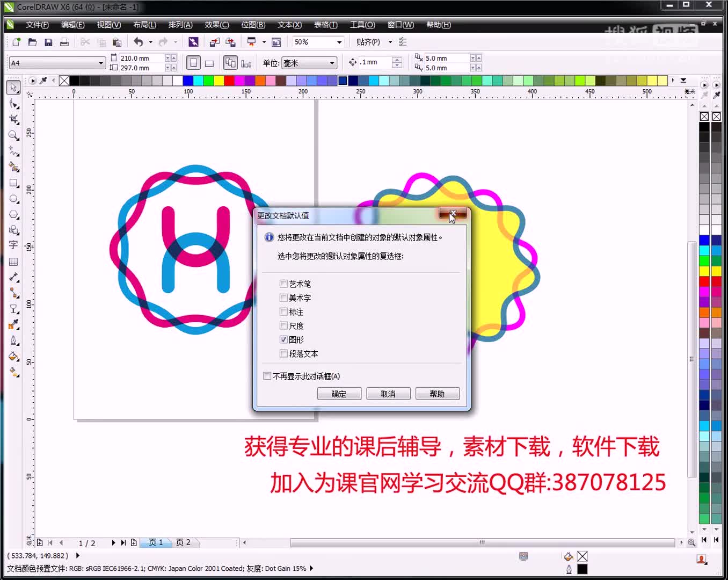Click the Import icon

[215, 42]
